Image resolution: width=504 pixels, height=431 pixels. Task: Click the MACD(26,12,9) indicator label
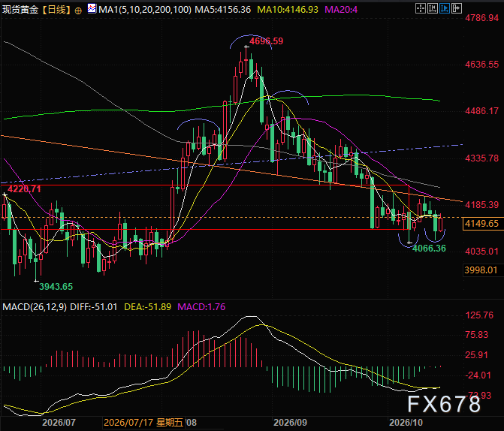35,307
